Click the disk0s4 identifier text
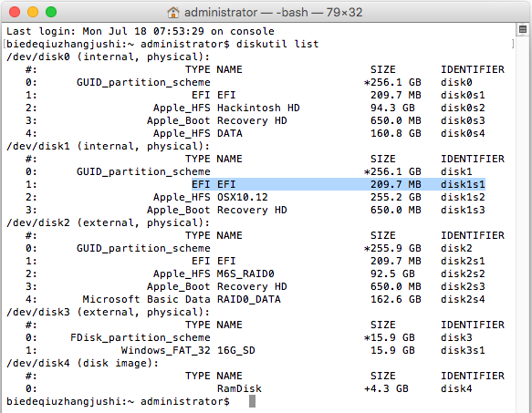This screenshot has width=532, height=413. [x=463, y=133]
